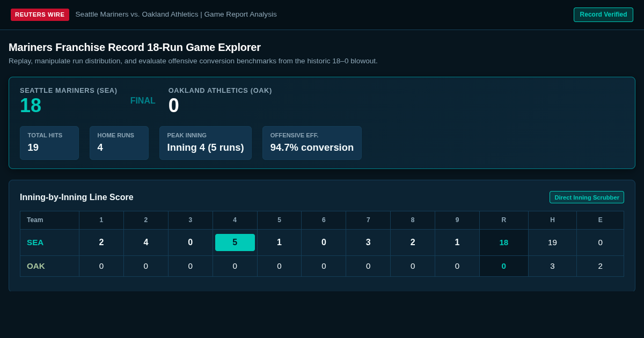Image resolution: width=644 pixels, height=338 pixels.
Task: Select SEA inning 5 run cell
Action: coord(279,243)
